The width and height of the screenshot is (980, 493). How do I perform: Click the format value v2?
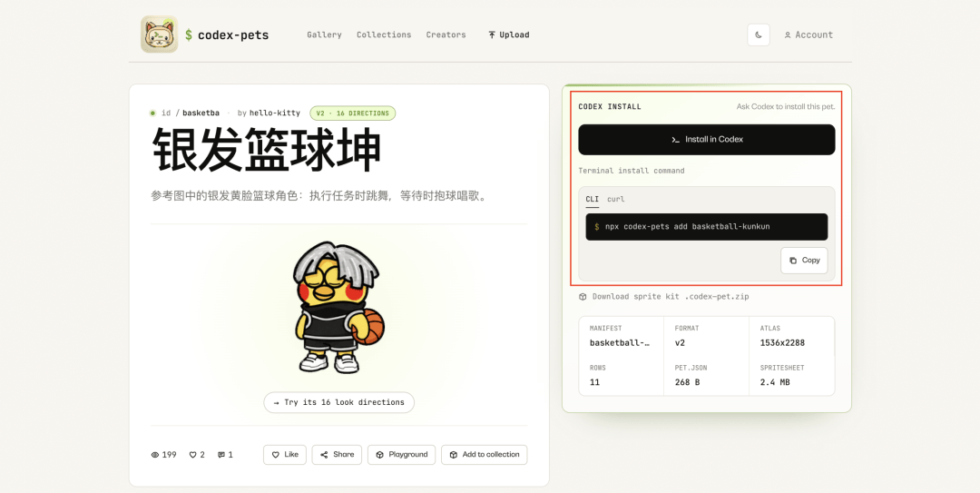(680, 343)
